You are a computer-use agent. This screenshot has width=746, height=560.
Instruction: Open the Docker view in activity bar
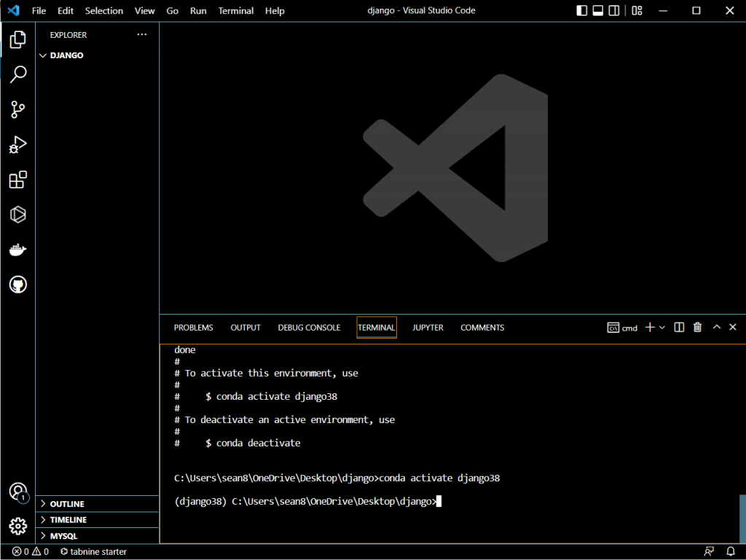click(x=18, y=251)
